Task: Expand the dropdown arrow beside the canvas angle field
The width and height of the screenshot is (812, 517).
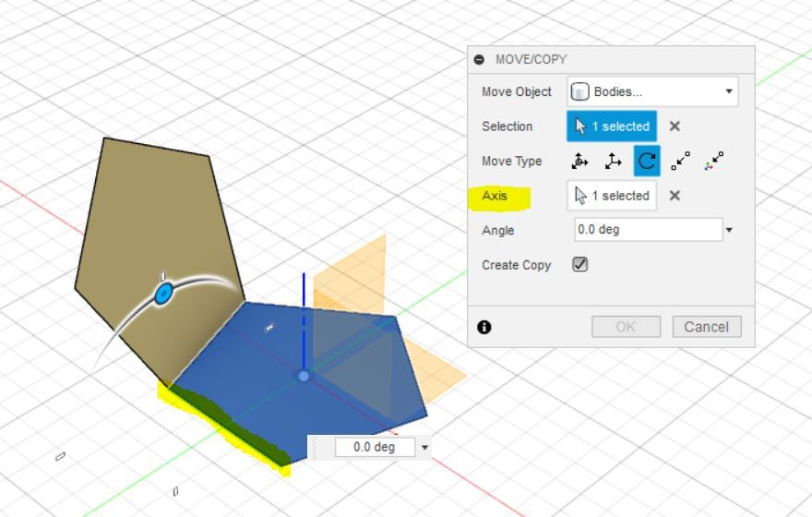Action: (424, 447)
